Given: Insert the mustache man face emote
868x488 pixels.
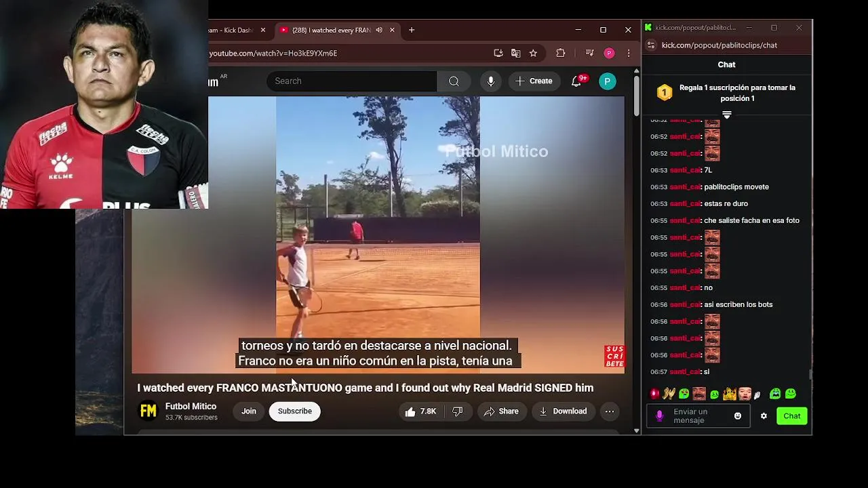Looking at the screenshot, I should (x=699, y=394).
